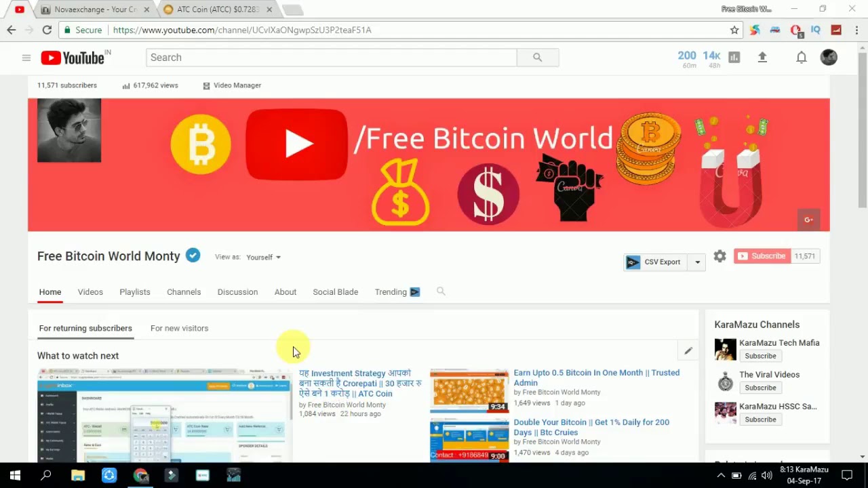
Task: Open The Viral Videos channel link
Action: (x=769, y=375)
